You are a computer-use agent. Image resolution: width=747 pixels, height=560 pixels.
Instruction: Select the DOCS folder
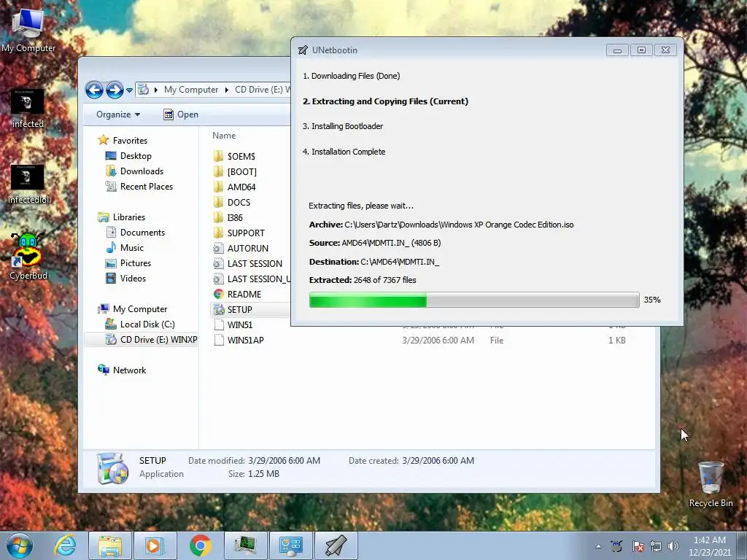pos(231,202)
